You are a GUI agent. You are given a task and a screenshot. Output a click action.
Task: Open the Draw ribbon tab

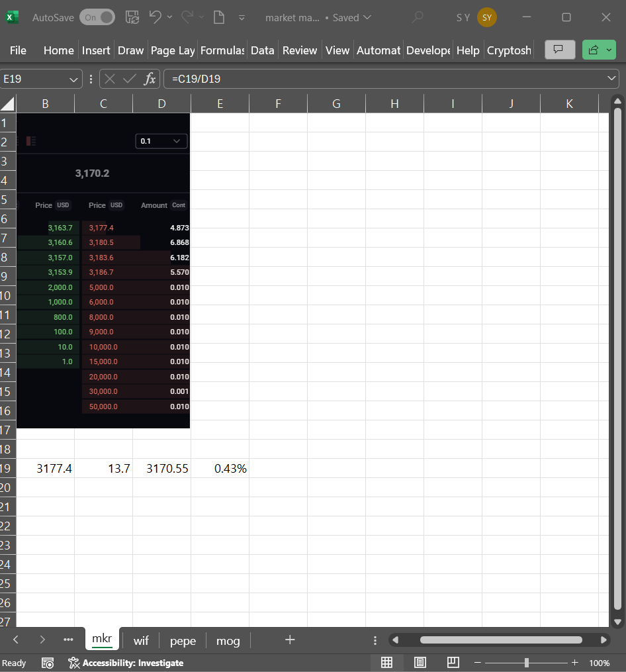tap(130, 50)
